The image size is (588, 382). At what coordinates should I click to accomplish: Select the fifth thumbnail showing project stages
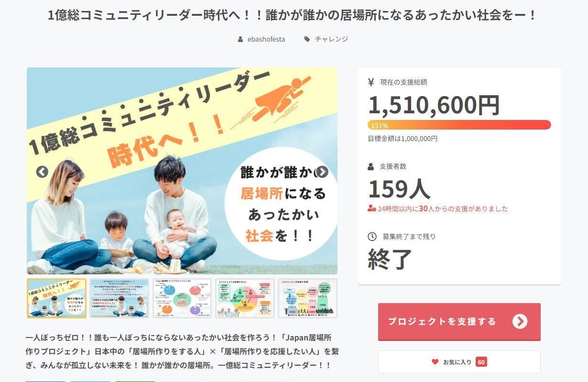pyautogui.click(x=307, y=298)
